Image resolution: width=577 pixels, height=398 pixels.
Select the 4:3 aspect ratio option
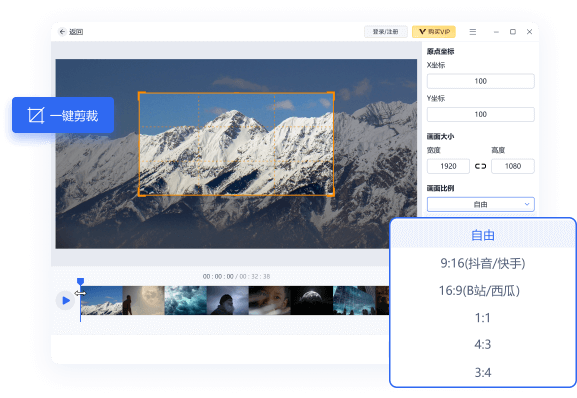pos(483,345)
